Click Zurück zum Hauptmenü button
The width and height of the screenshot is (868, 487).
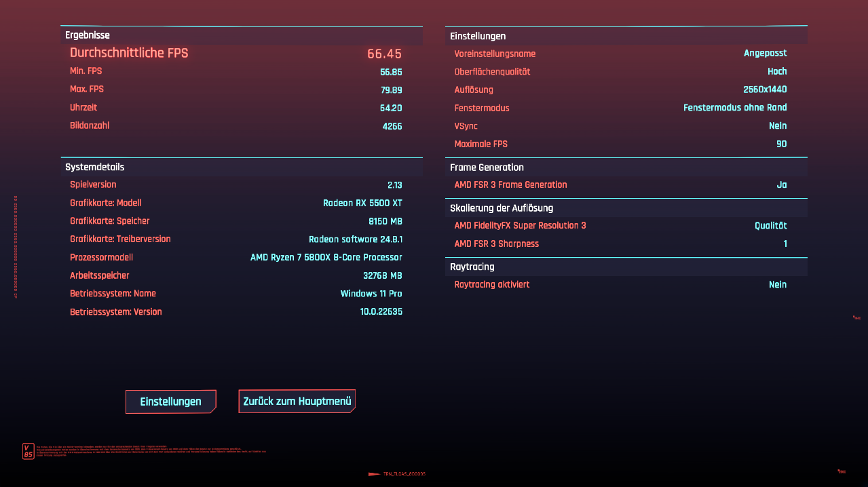coord(297,402)
